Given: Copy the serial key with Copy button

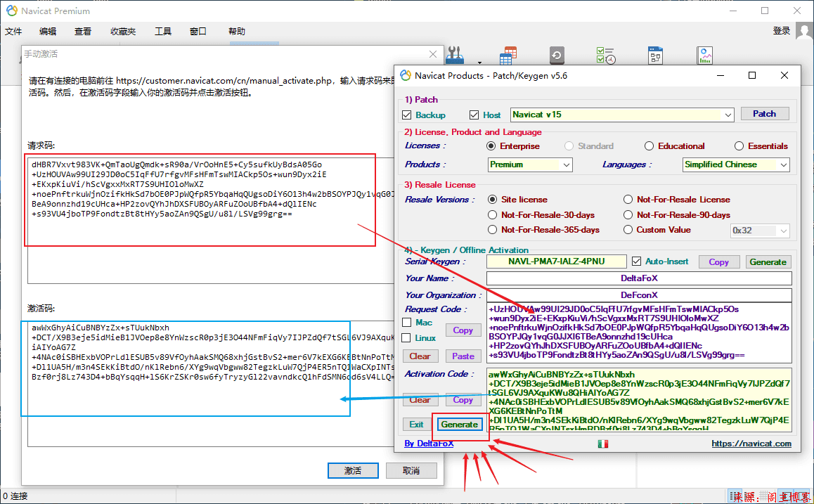Looking at the screenshot, I should point(719,262).
